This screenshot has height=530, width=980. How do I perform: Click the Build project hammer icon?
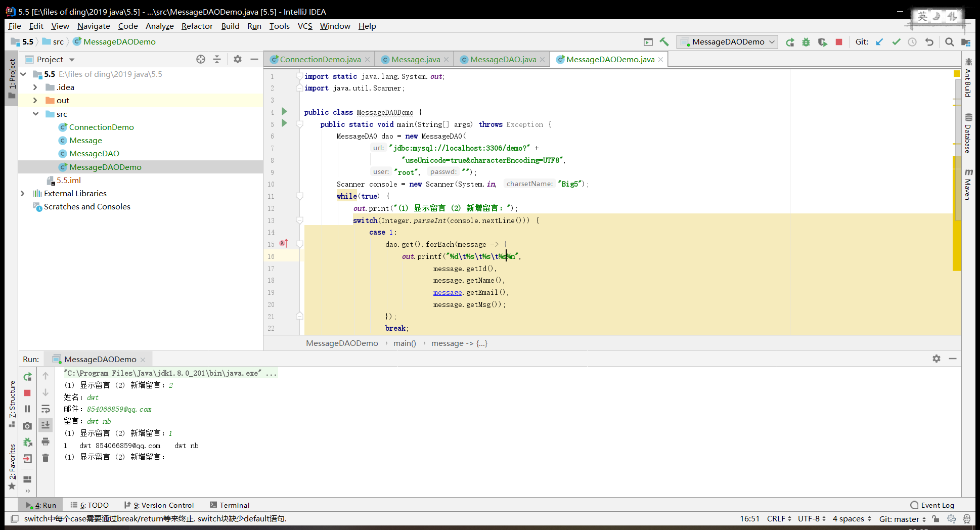(x=664, y=42)
